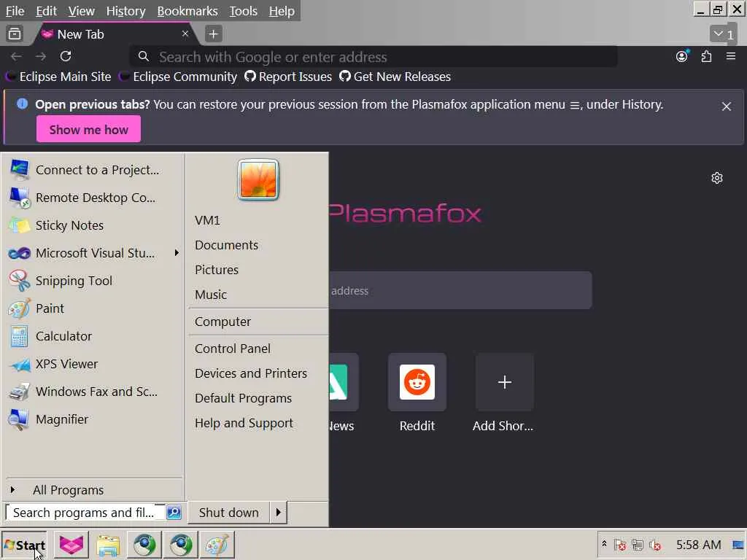Open Magnifier from the Start menu
This screenshot has width=747, height=560.
(x=93, y=419)
